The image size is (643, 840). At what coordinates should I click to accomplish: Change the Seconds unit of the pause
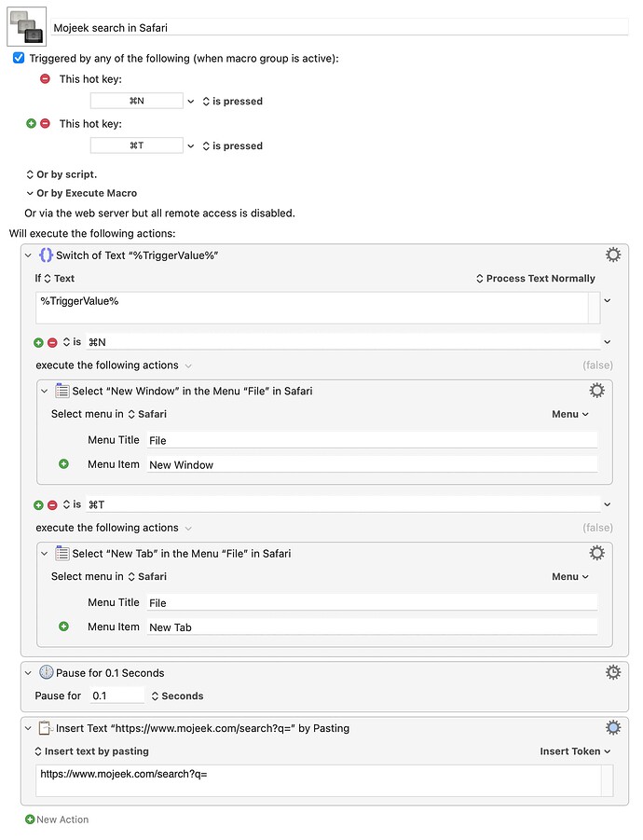pos(177,695)
